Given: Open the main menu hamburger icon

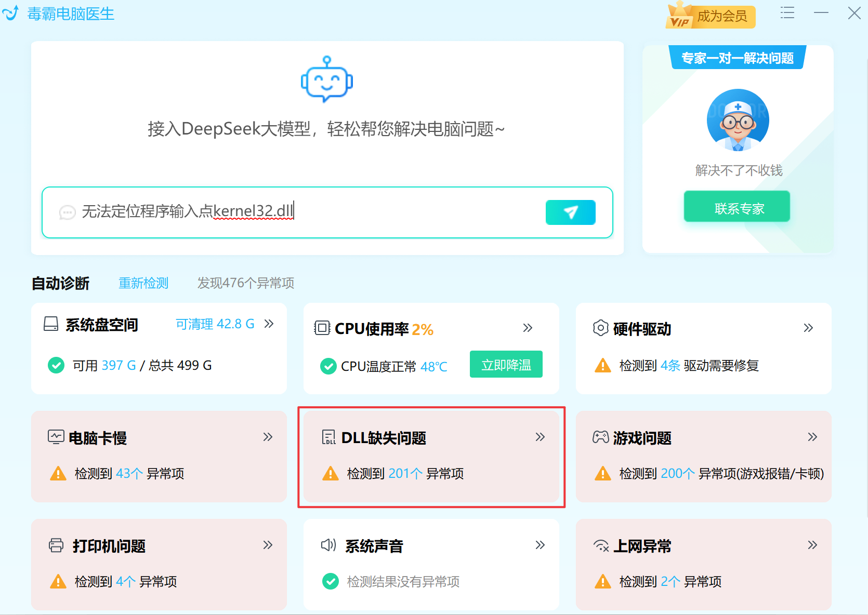Looking at the screenshot, I should point(787,13).
